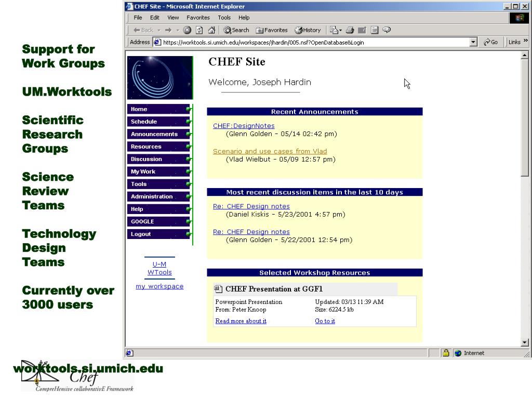Viewport: 532px width, 399px height.
Task: Open the Back button history dropdown arrow
Action: pos(159,30)
